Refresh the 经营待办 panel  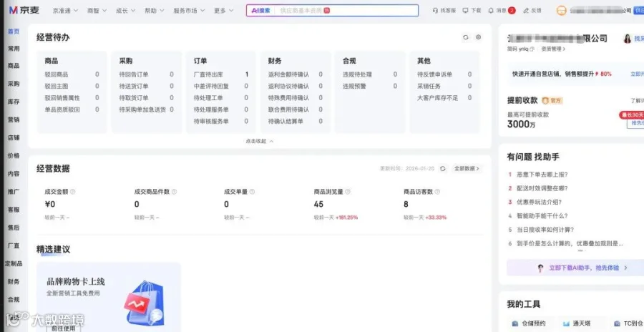pos(465,37)
